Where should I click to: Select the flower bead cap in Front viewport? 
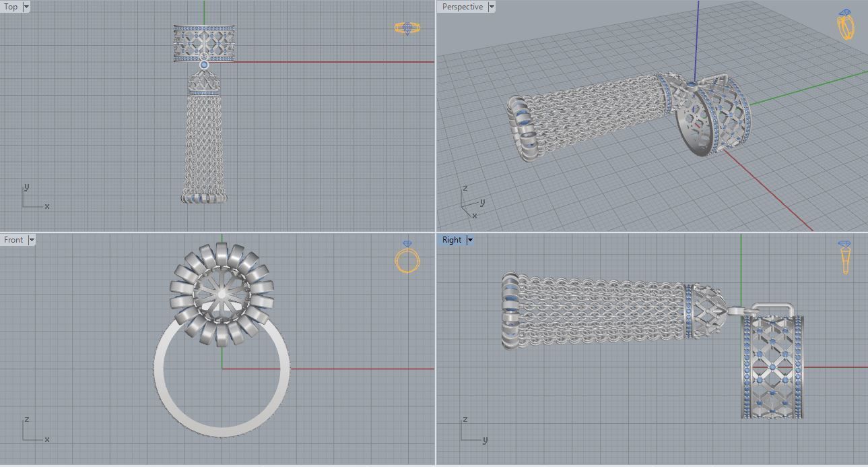222,294
